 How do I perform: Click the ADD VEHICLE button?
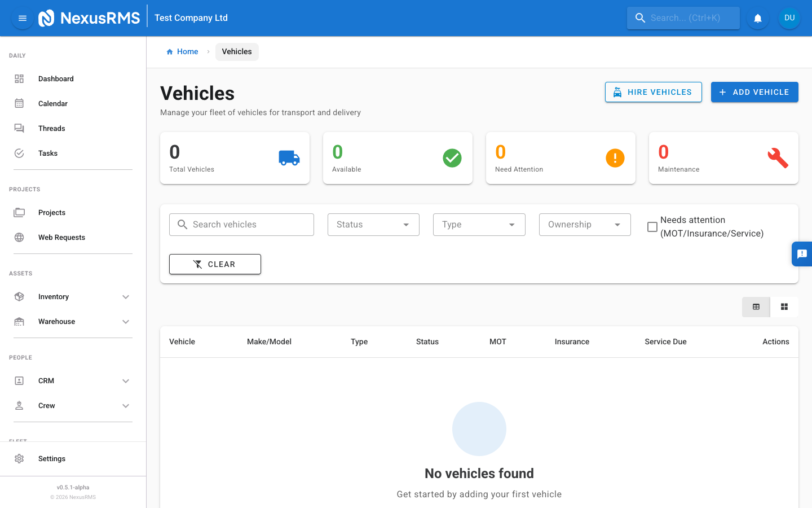point(754,92)
